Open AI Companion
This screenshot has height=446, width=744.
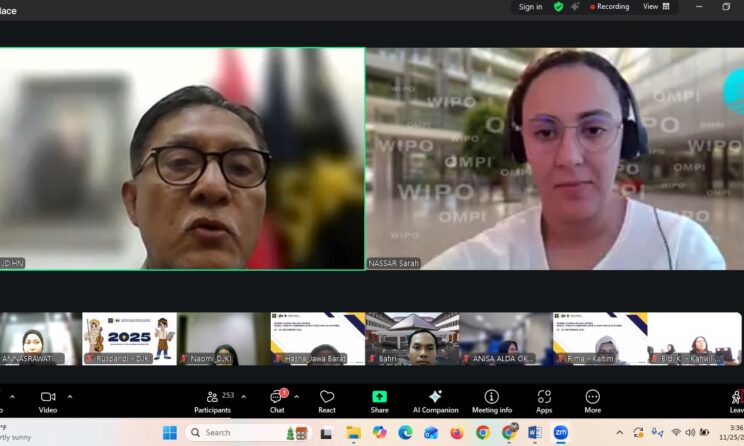[435, 401]
